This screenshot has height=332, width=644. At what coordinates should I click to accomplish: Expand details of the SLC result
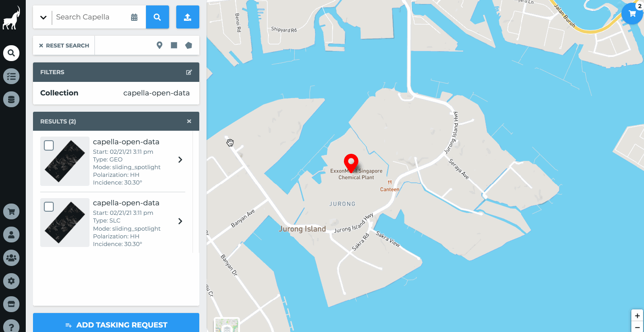pos(180,221)
